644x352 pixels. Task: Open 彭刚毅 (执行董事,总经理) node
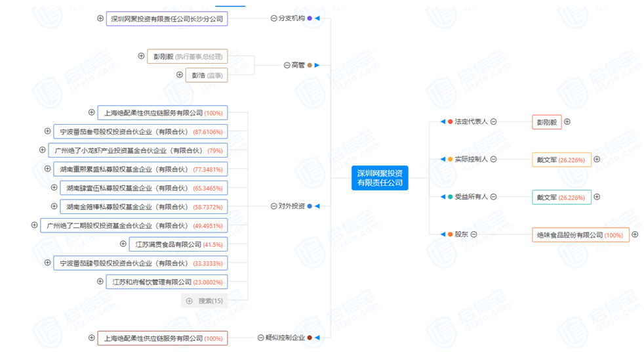188,56
